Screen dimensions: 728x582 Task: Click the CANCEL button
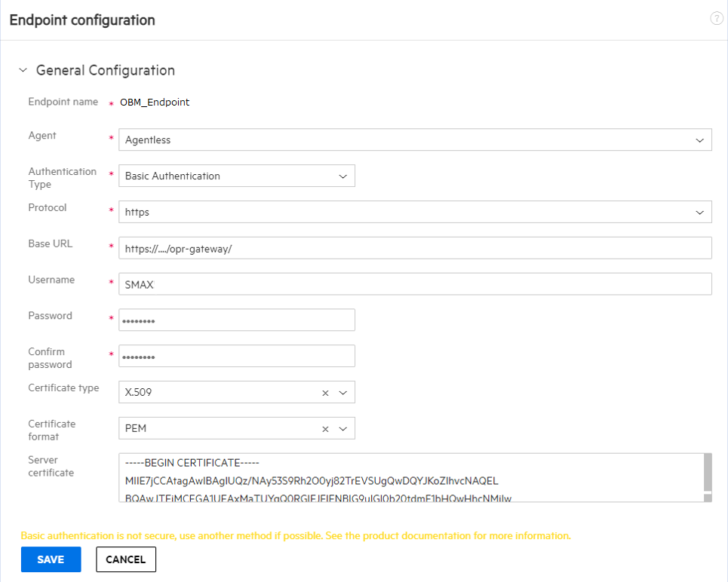point(125,559)
